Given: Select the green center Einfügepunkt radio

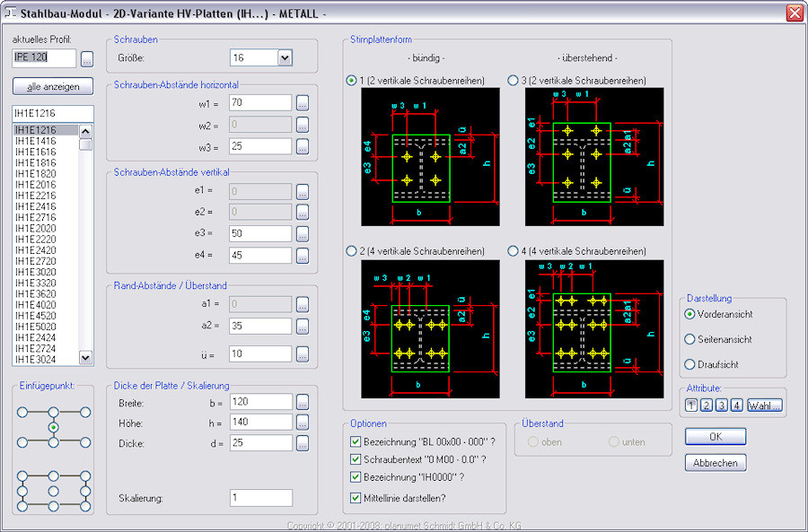Looking at the screenshot, I should click(54, 427).
